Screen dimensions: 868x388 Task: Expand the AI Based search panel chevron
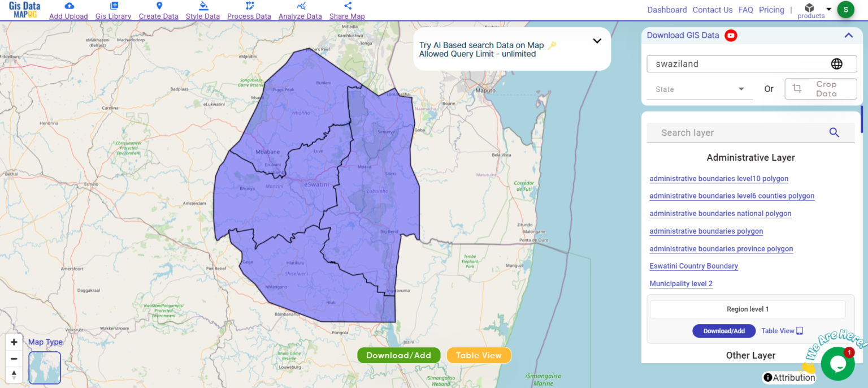(597, 41)
